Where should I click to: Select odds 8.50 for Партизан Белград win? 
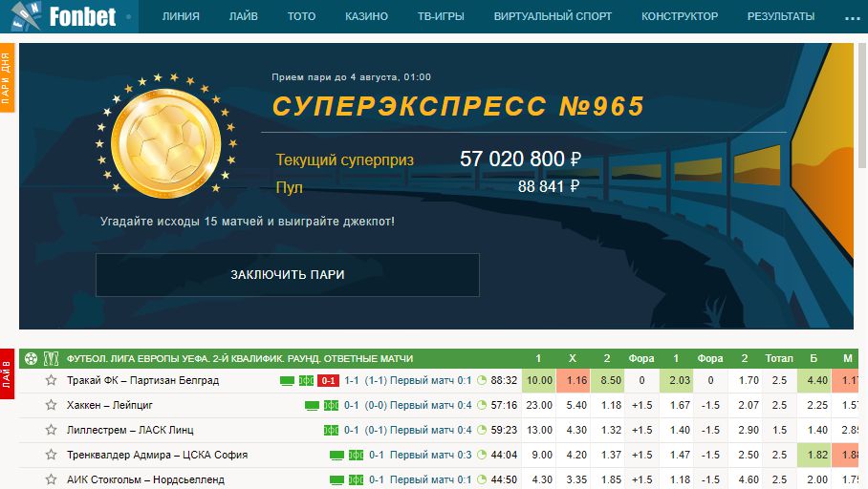click(x=607, y=380)
